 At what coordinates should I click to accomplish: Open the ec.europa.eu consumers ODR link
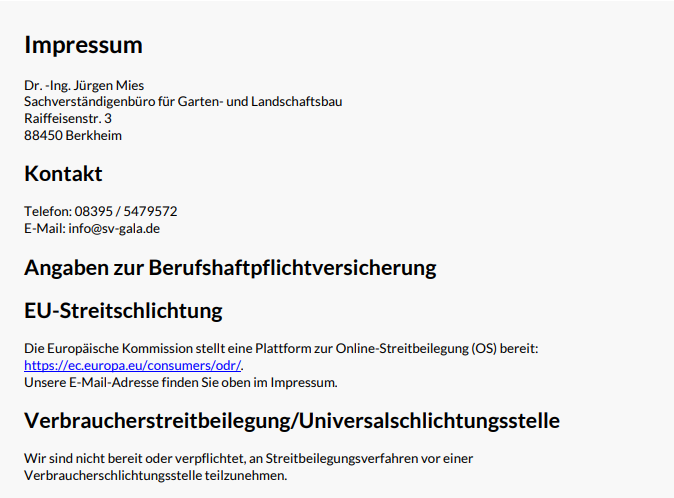click(133, 365)
